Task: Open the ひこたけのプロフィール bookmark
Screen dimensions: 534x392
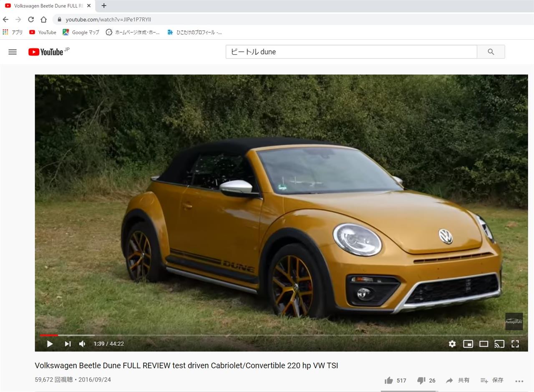Action: click(x=194, y=32)
